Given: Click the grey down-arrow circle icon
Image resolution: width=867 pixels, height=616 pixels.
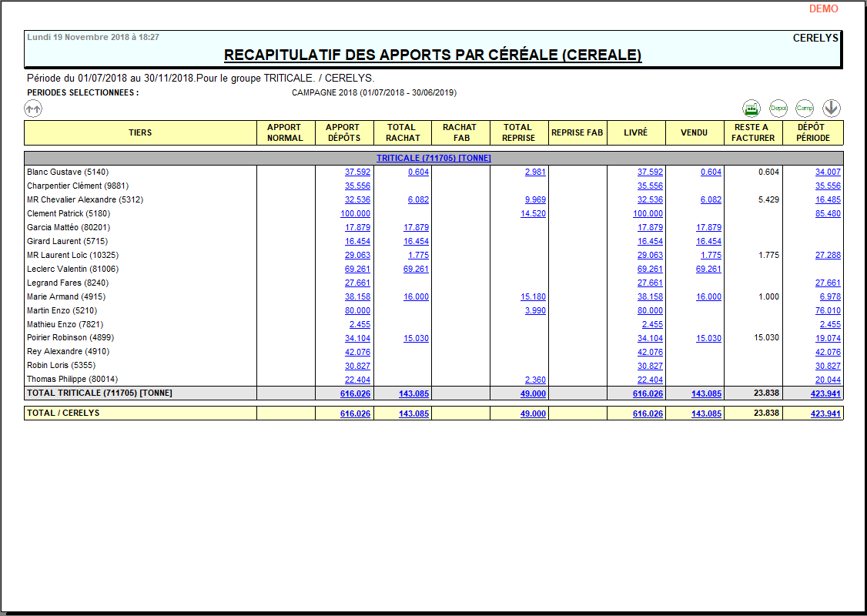Looking at the screenshot, I should point(831,109).
